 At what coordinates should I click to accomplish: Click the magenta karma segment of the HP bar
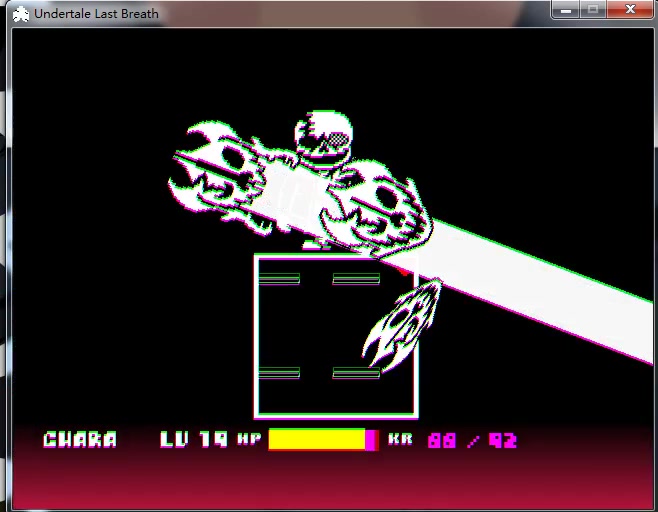372,440
